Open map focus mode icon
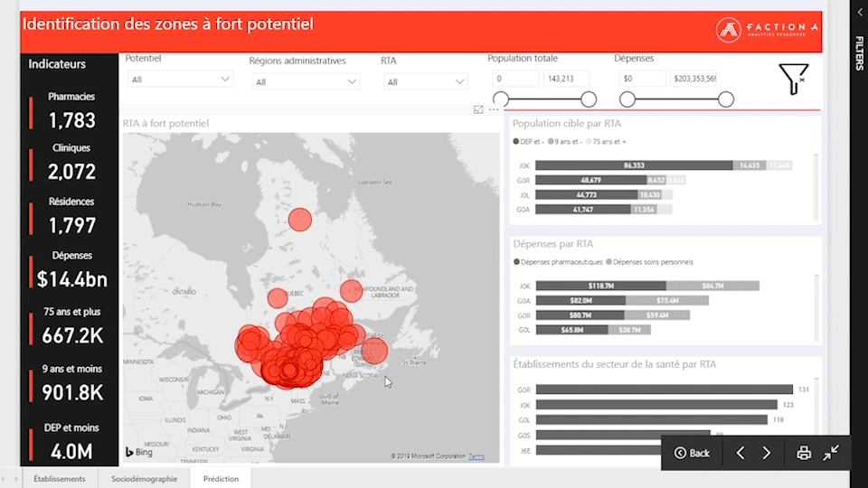Image resolution: width=868 pixels, height=488 pixels. point(478,109)
